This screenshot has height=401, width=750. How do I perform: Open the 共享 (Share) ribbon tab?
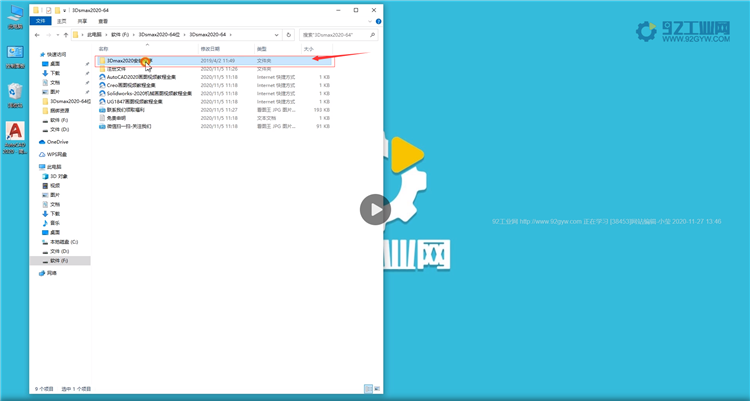82,22
